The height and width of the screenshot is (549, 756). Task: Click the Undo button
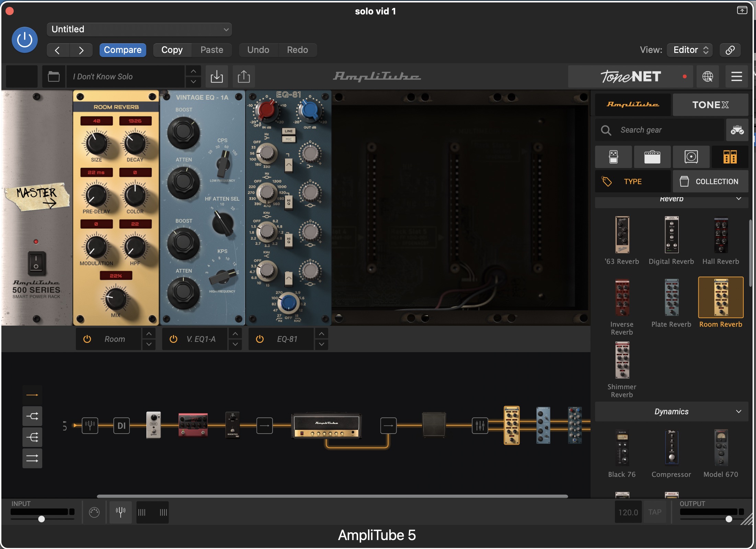click(258, 50)
